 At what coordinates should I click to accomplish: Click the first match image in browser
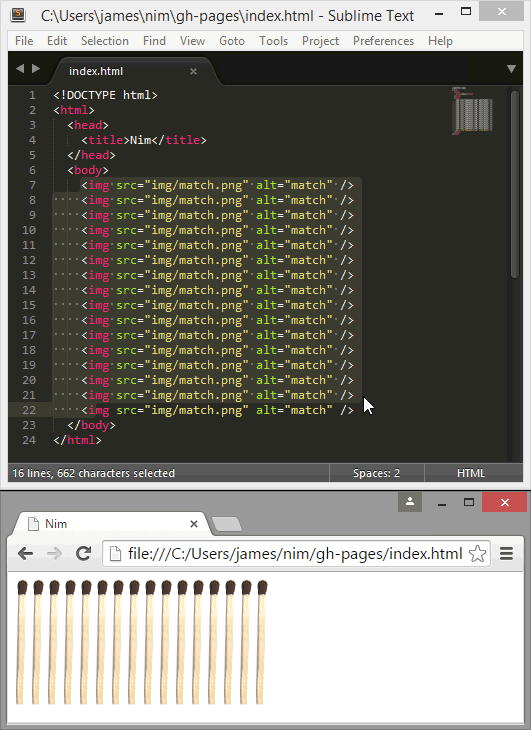[21, 642]
